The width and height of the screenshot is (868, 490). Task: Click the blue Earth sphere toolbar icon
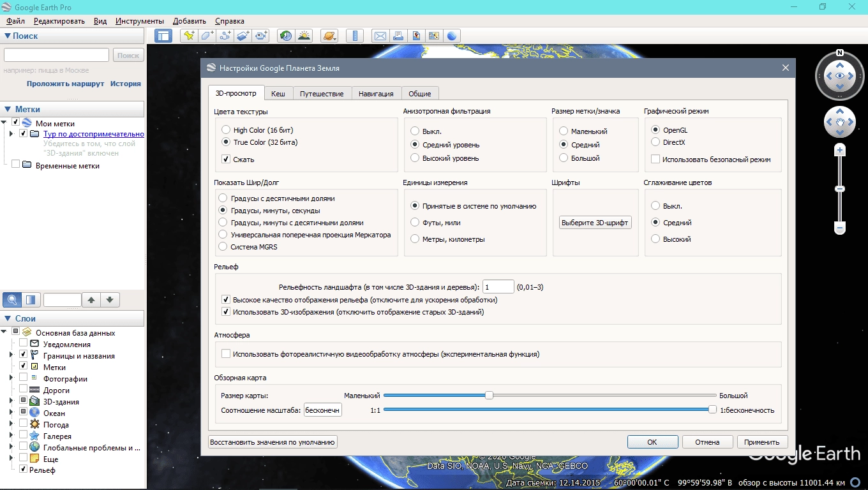coord(452,36)
